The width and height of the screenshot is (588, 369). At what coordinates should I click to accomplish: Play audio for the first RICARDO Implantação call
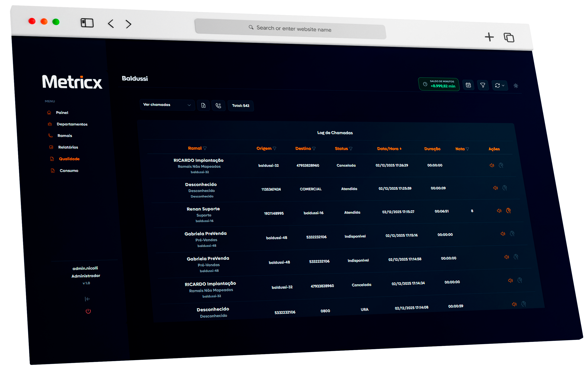click(x=492, y=165)
